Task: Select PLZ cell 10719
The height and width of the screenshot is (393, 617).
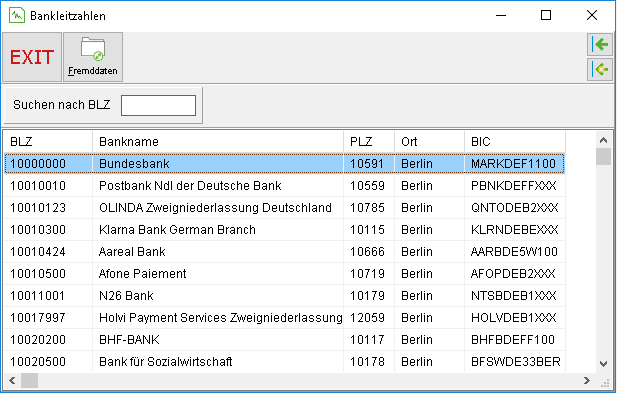Action: 368,274
